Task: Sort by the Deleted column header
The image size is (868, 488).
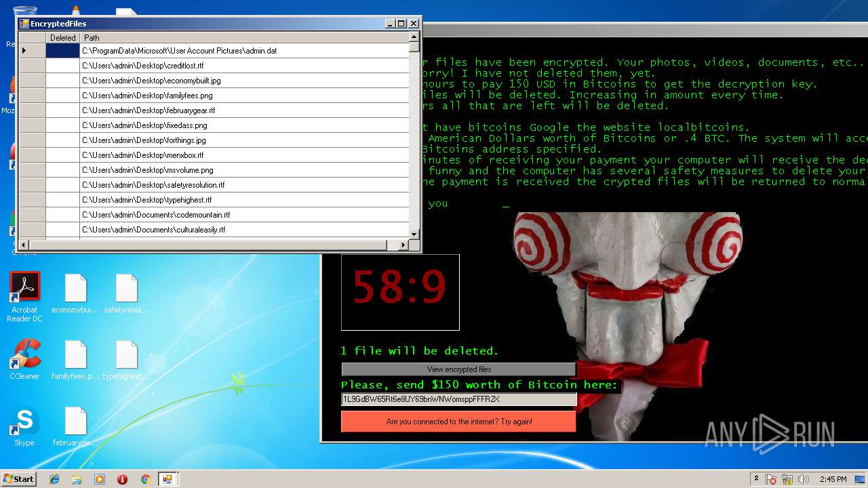Action: coord(63,38)
